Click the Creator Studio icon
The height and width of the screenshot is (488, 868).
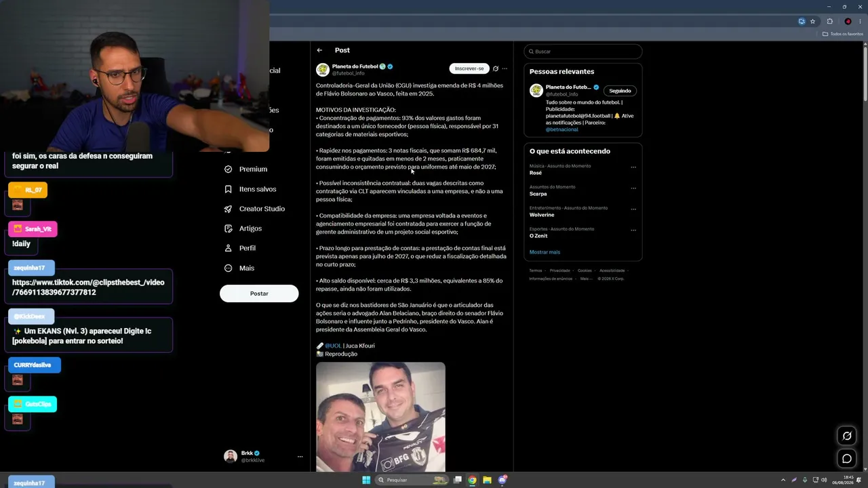click(x=229, y=209)
